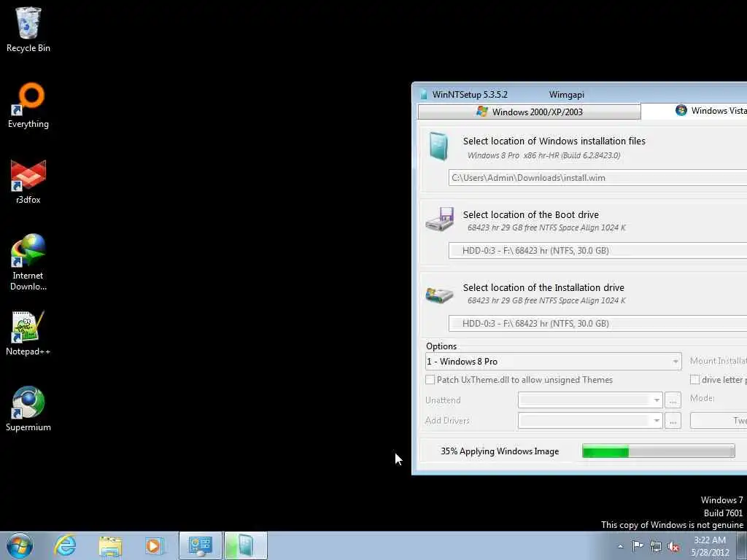Click the Boot drive location field
The height and width of the screenshot is (560, 747).
597,251
